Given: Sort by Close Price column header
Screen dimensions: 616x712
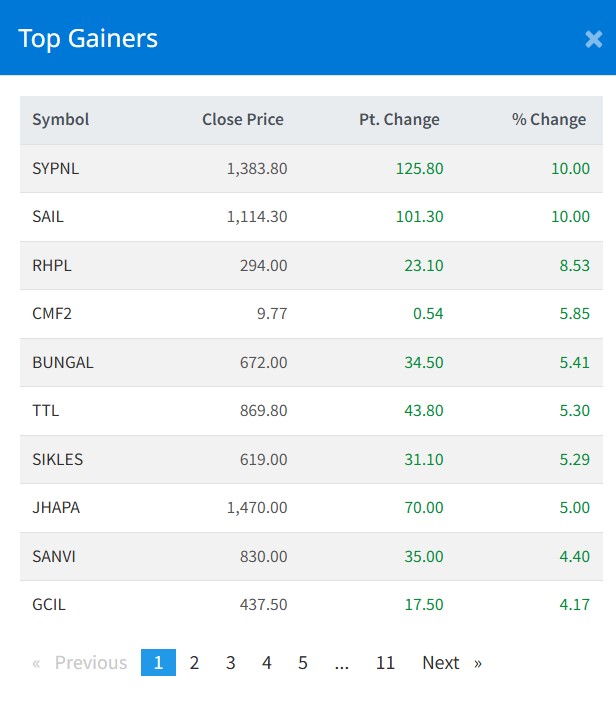Looking at the screenshot, I should [x=243, y=120].
